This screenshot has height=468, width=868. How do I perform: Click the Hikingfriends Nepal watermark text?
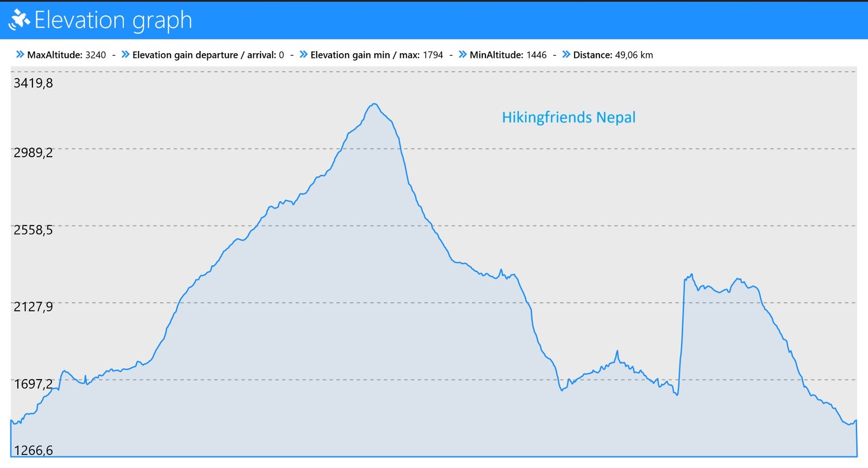point(568,118)
